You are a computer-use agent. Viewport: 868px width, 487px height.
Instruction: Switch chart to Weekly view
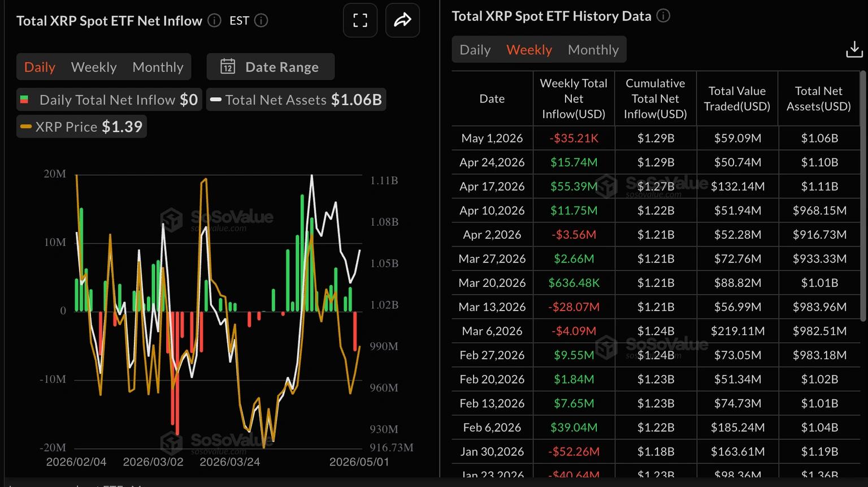pyautogui.click(x=94, y=67)
